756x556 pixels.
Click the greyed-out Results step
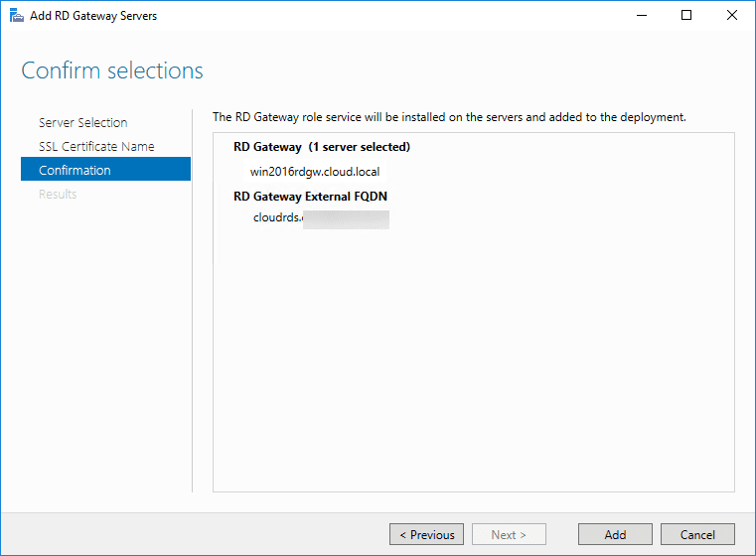(x=58, y=195)
